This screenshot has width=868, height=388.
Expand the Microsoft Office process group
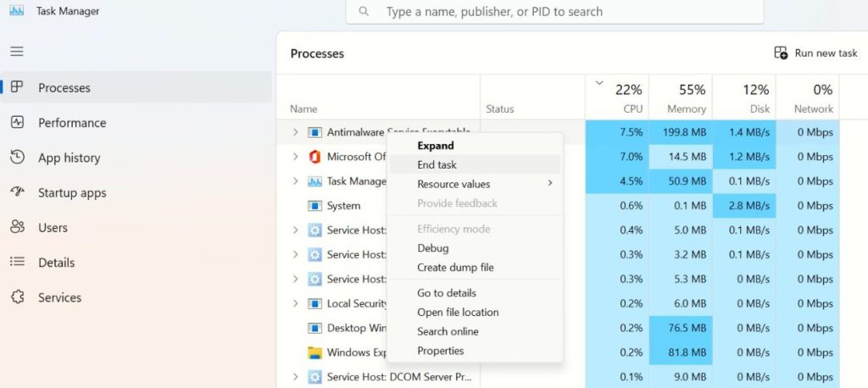pos(295,157)
